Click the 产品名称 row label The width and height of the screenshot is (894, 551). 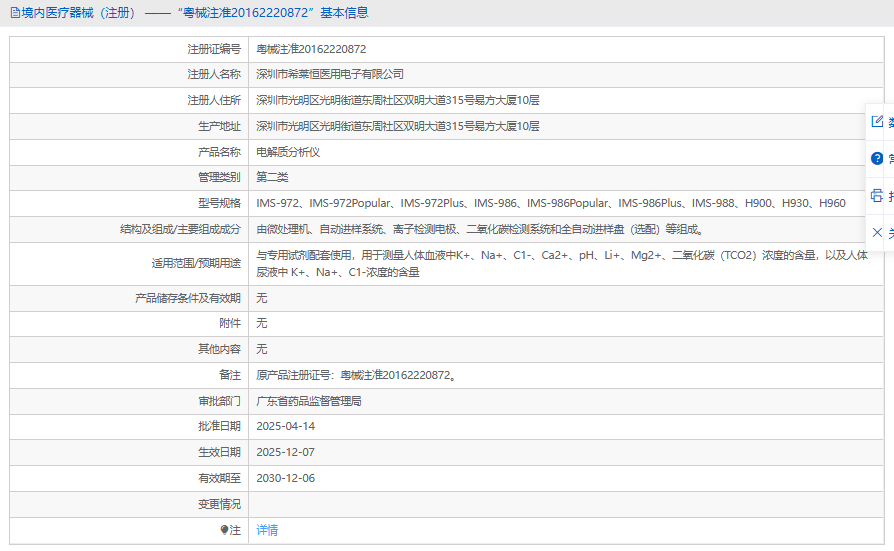point(219,152)
